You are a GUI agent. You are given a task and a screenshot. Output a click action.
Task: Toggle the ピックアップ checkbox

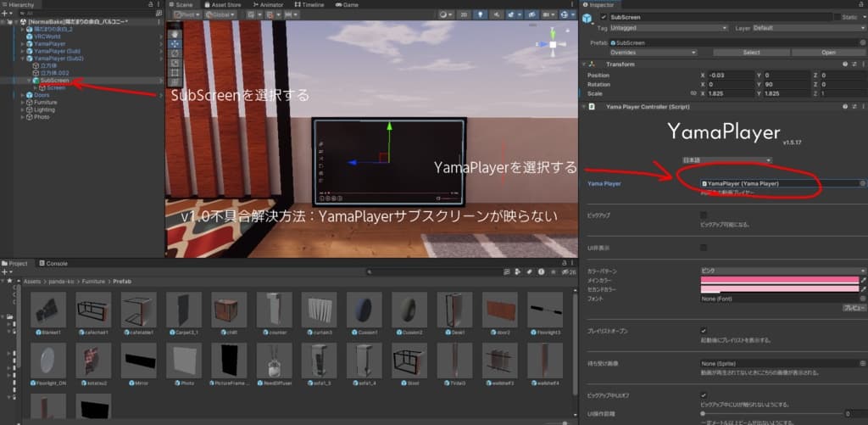704,215
